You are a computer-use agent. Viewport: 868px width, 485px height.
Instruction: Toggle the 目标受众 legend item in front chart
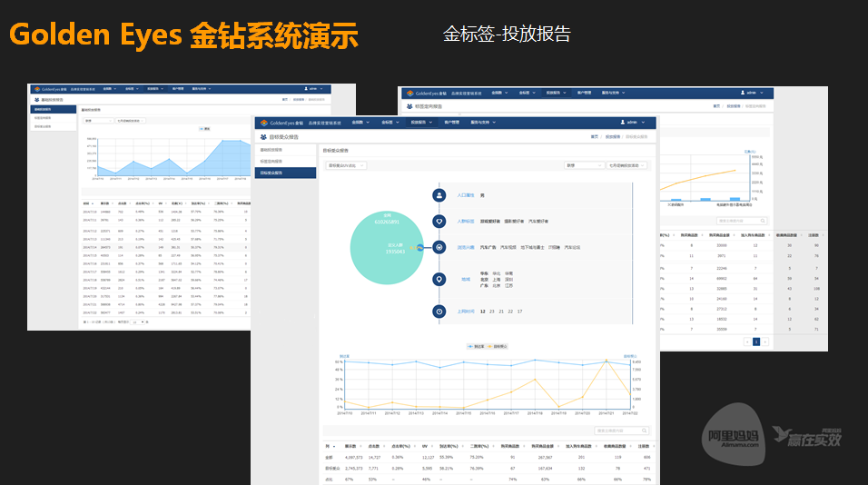(498, 347)
